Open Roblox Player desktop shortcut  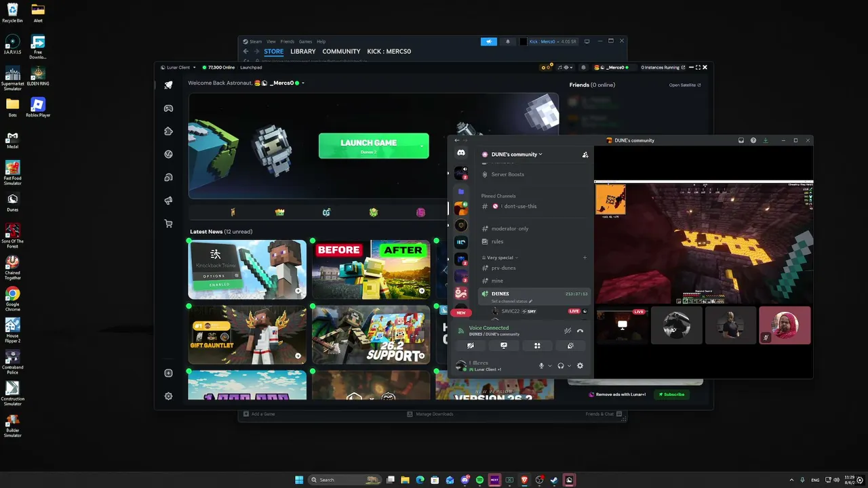(38, 106)
